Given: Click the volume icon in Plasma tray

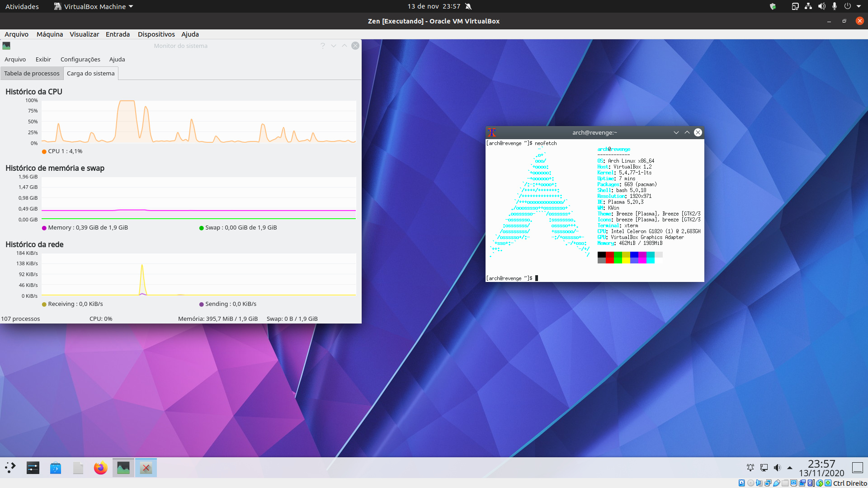Looking at the screenshot, I should 777,468.
